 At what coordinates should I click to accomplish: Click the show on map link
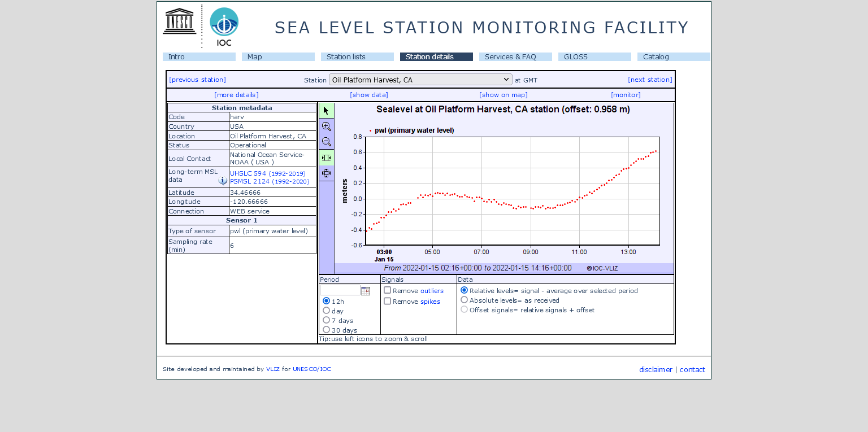504,95
